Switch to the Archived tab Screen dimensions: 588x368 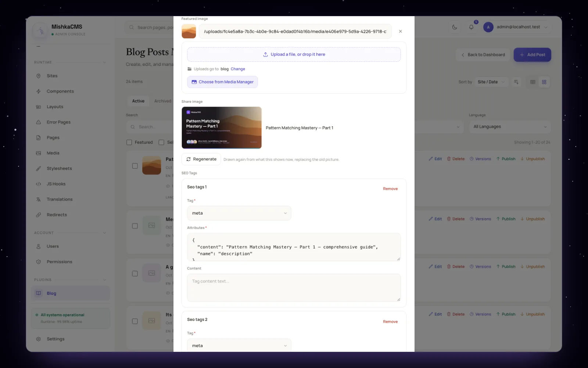[x=162, y=101]
